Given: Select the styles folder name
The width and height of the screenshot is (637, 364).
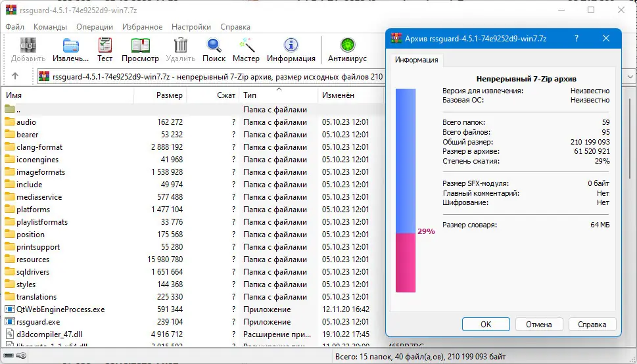Looking at the screenshot, I should [x=26, y=284].
